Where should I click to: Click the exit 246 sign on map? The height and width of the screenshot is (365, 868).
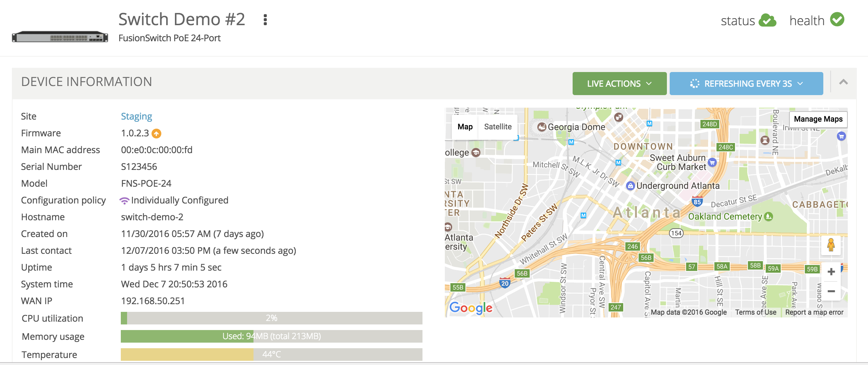click(x=633, y=246)
